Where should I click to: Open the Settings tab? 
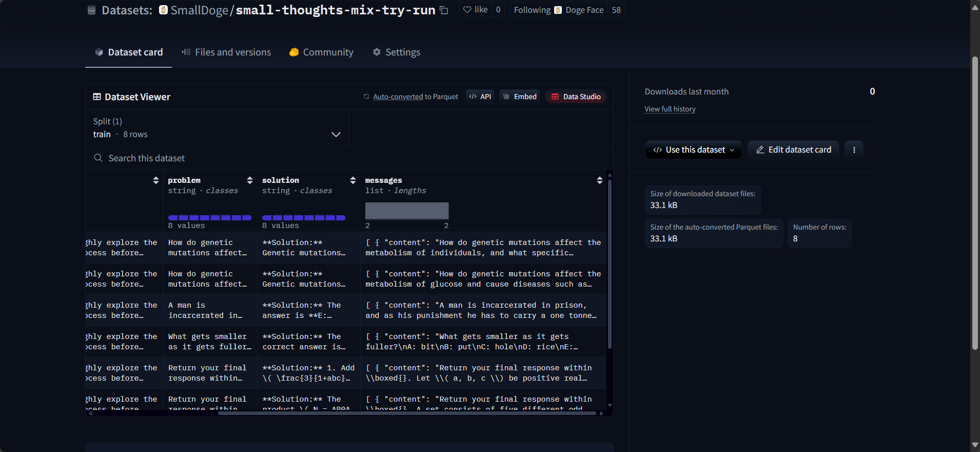(396, 52)
